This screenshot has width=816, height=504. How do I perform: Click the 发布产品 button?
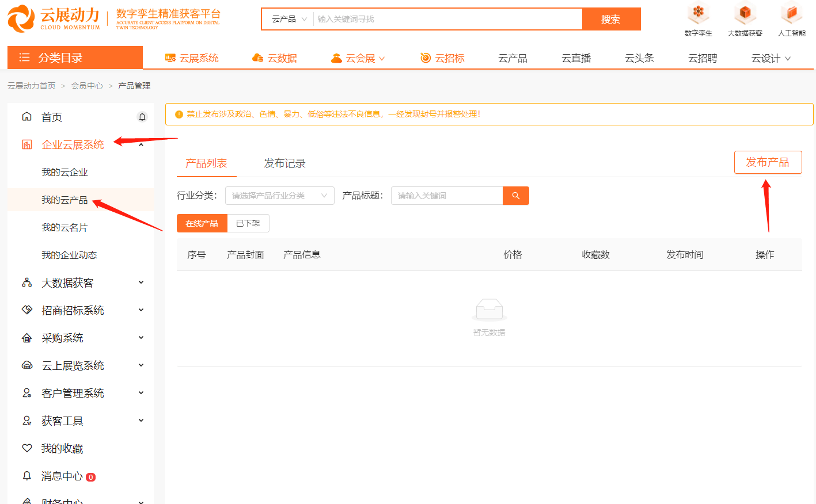click(768, 162)
